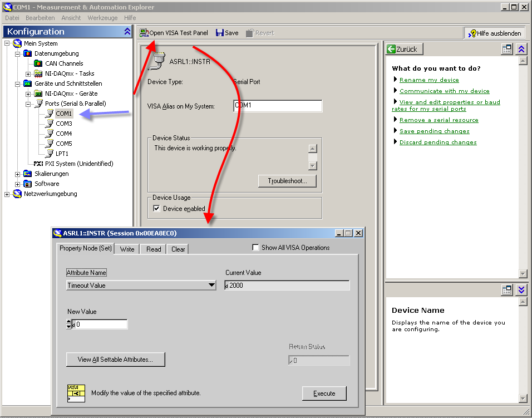This screenshot has height=418, width=532.
Task: Click the Skalierungen folder icon
Action: pos(27,174)
